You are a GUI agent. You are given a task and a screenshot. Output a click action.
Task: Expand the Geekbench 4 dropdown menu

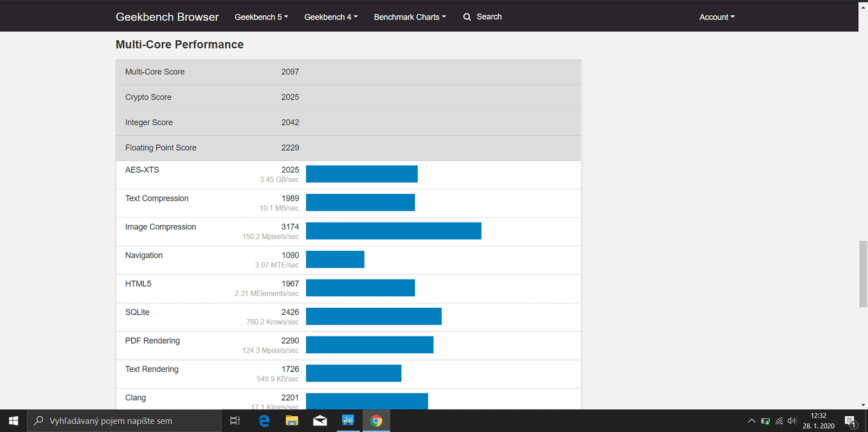click(x=331, y=17)
